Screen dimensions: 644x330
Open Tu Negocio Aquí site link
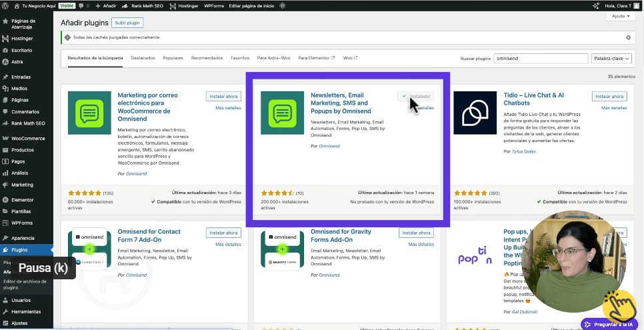[35, 6]
